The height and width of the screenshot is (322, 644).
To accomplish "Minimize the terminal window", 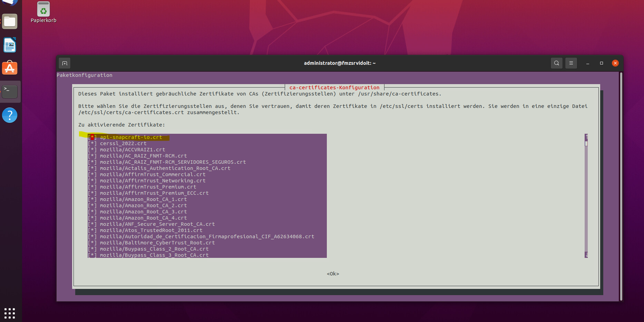I will (x=587, y=63).
